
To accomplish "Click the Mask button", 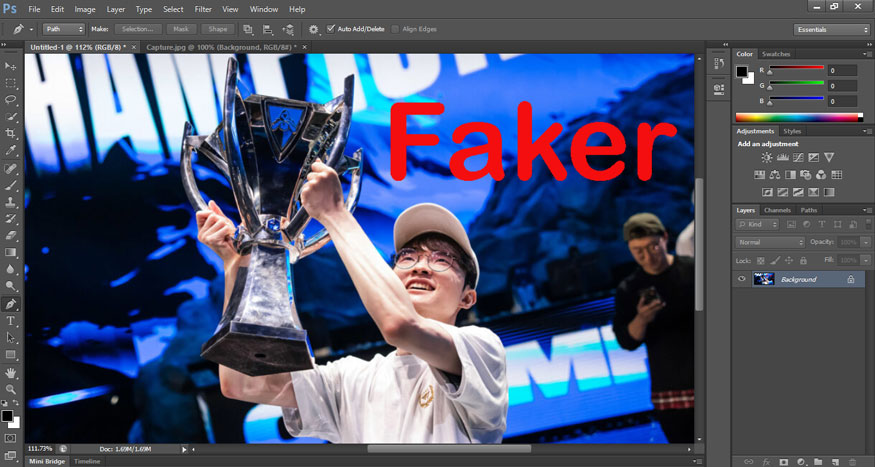I will pos(181,29).
